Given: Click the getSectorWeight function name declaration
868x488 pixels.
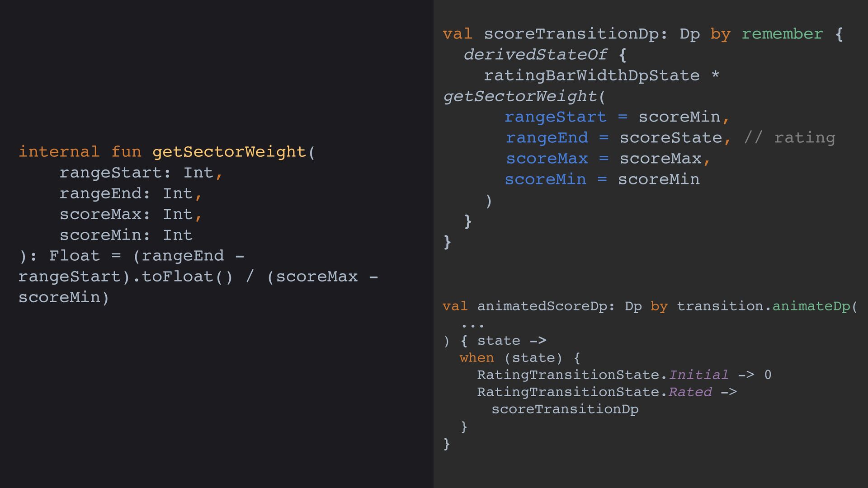Looking at the screenshot, I should click(229, 152).
